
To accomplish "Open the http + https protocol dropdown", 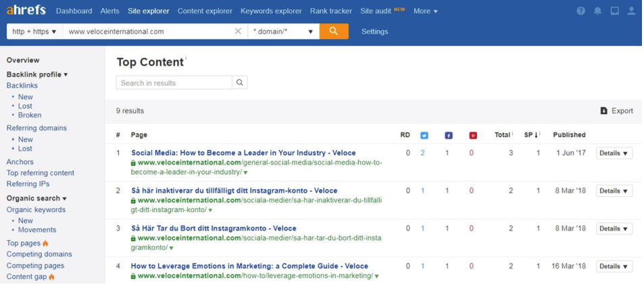I will coord(34,31).
